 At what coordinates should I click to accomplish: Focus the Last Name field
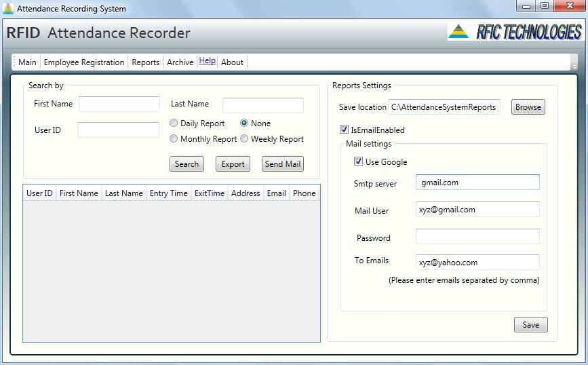click(x=263, y=105)
